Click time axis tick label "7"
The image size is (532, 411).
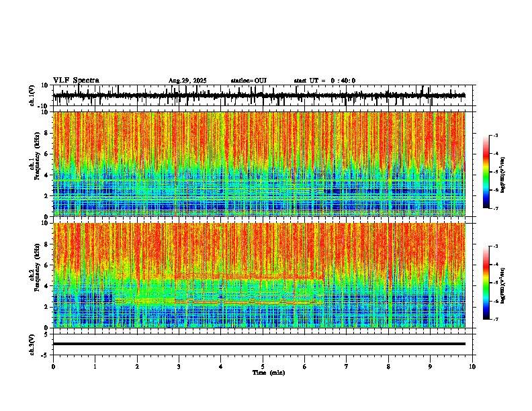[347, 367]
